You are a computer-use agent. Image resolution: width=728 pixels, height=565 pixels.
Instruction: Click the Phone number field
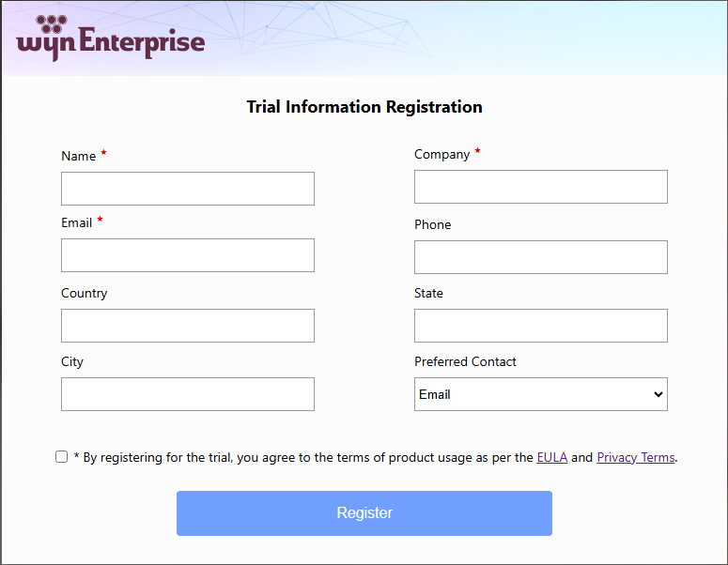point(541,257)
